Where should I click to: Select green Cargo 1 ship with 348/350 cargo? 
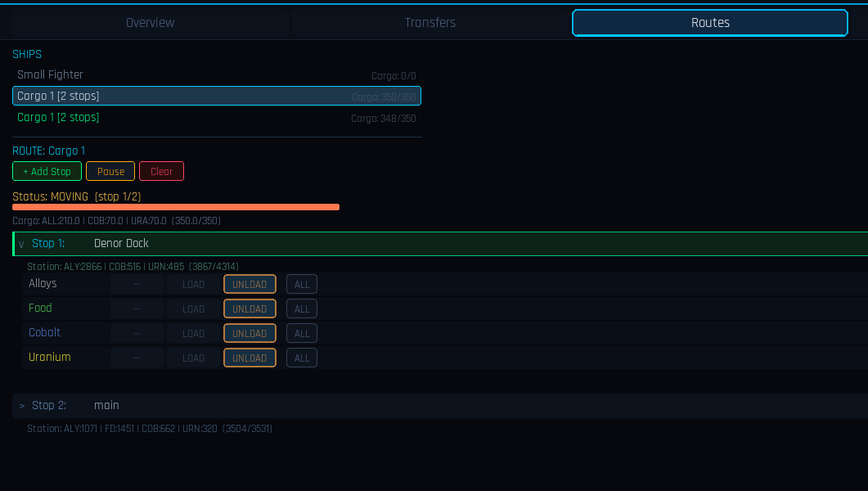[x=217, y=117]
